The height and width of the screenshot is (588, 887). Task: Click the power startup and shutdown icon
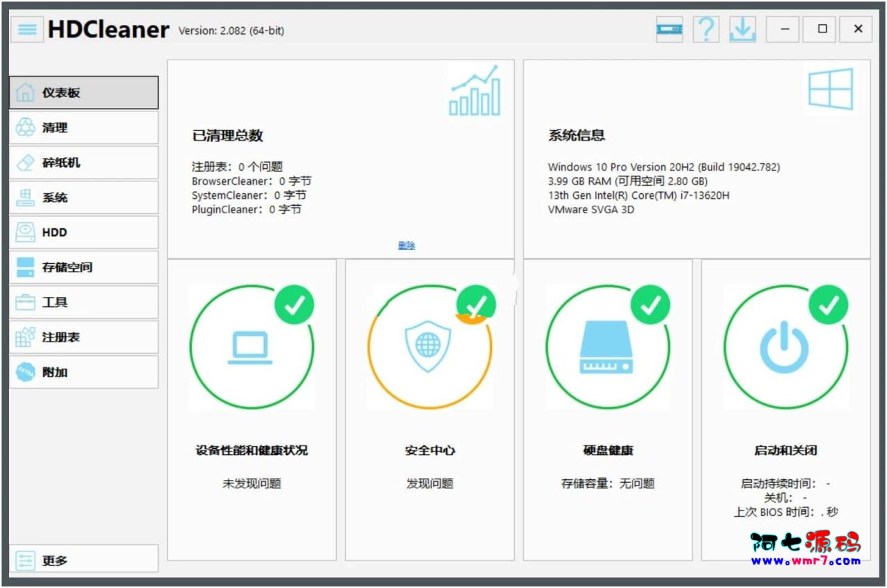click(x=784, y=347)
